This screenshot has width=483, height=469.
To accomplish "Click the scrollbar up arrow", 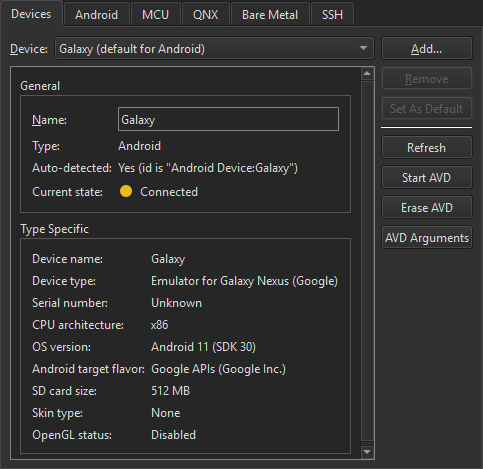I will coord(367,73).
